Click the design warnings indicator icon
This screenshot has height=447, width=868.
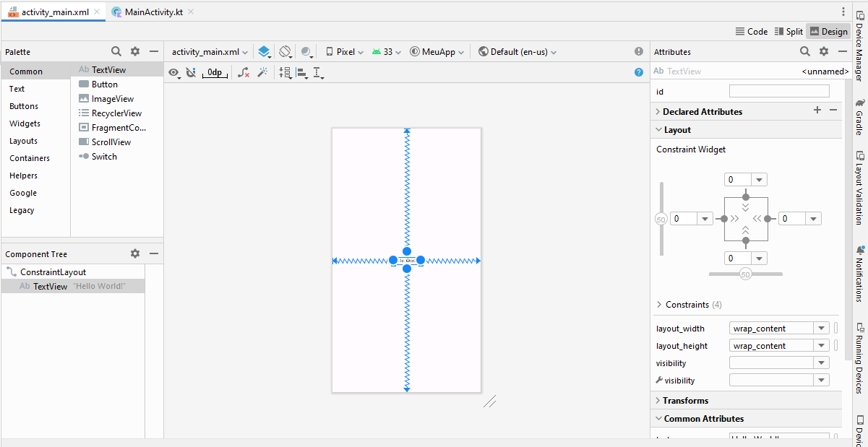638,51
